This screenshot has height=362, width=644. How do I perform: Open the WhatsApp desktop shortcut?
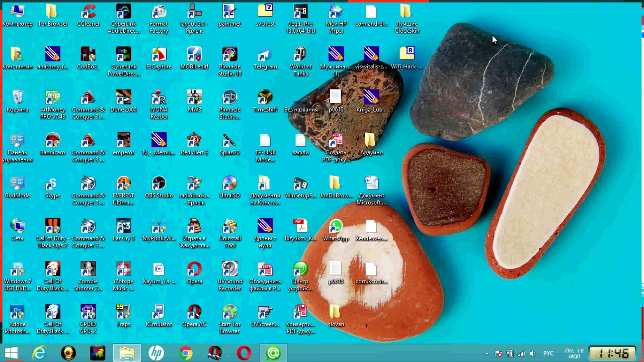336,230
